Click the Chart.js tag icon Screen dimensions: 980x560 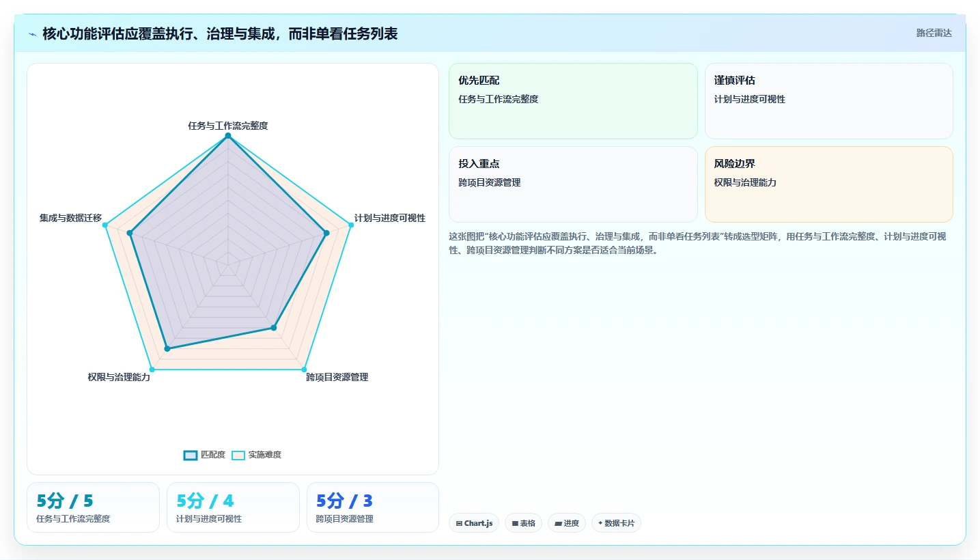(459, 524)
